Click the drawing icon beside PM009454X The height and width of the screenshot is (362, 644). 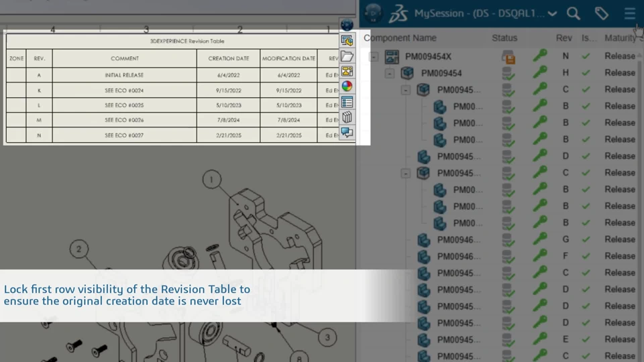[x=392, y=56]
